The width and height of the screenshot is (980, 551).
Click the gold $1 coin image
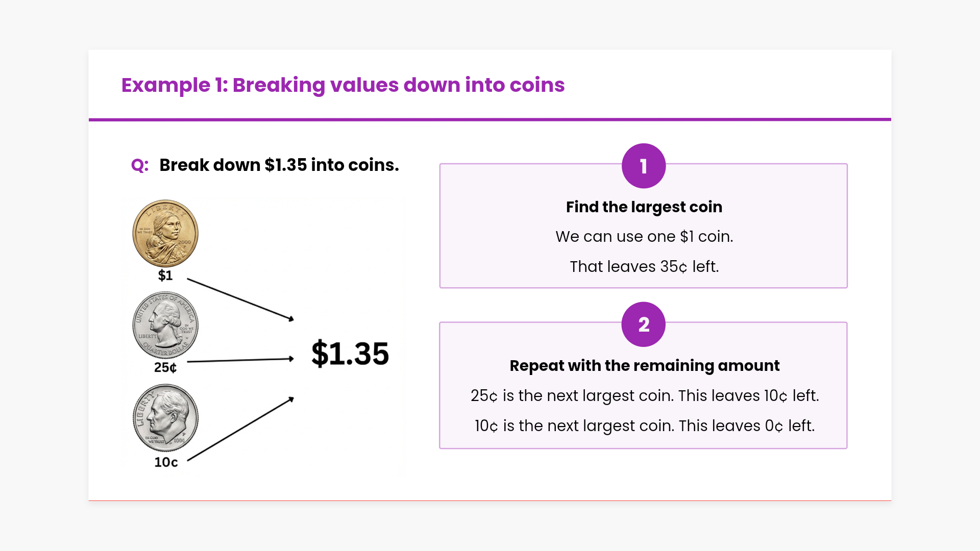165,233
